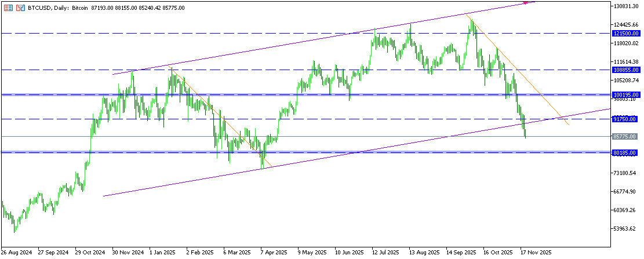Select the 121500.00 price level label
Image resolution: width=644 pixels, height=259 pixels.
[x=625, y=34]
